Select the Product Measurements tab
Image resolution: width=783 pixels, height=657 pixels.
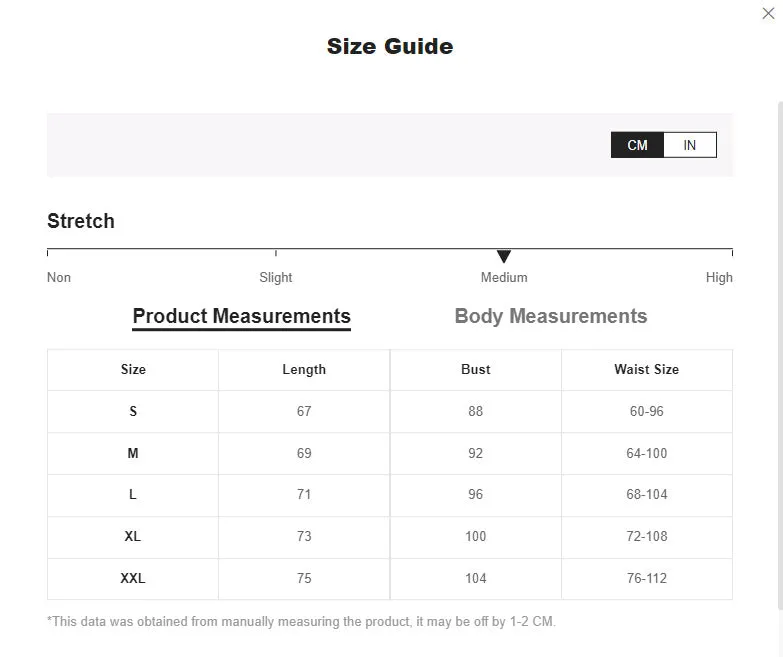[241, 317]
